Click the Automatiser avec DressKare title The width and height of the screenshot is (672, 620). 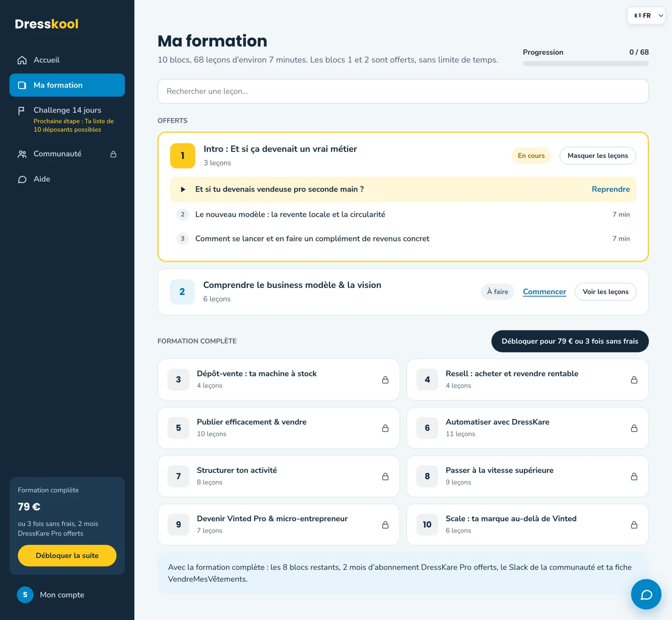[497, 422]
